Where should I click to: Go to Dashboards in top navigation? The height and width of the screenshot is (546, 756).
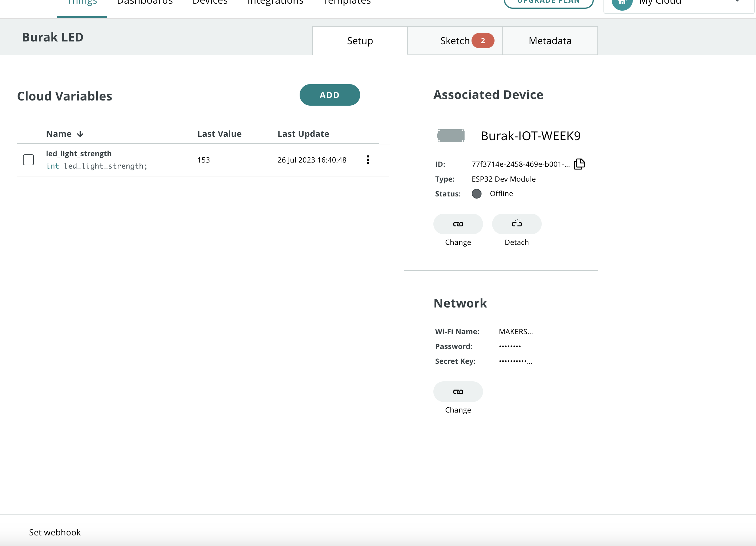(x=145, y=3)
